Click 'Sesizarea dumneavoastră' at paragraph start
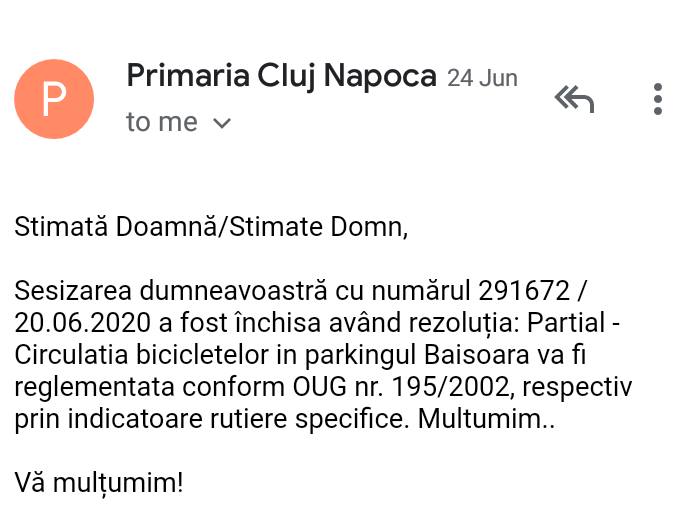The width and height of the screenshot is (684, 525). pyautogui.click(x=171, y=290)
